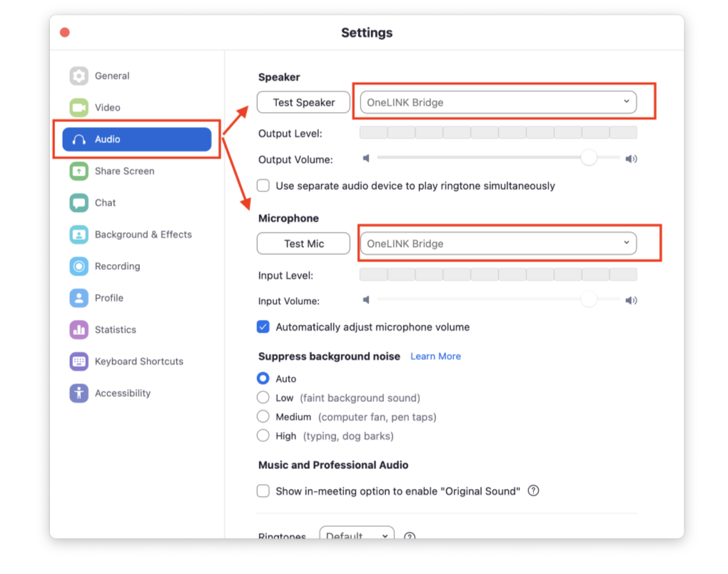This screenshot has width=728, height=574.
Task: Enable the Original Sound in-meeting option
Action: tap(263, 491)
